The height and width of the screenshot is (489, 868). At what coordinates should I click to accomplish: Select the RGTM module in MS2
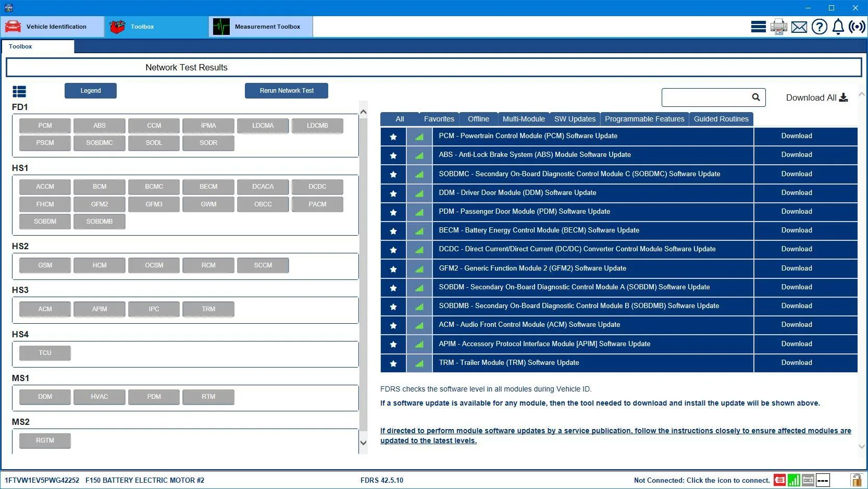[45, 441]
